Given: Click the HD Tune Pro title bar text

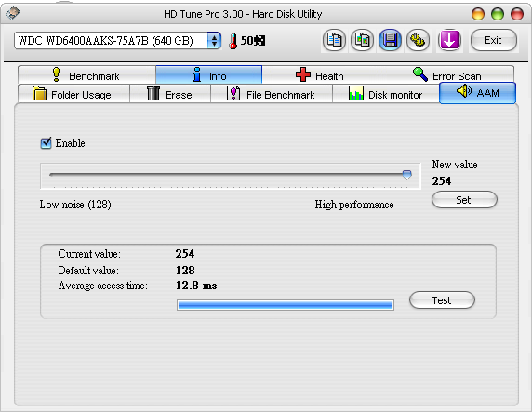Looking at the screenshot, I should tap(243, 14).
